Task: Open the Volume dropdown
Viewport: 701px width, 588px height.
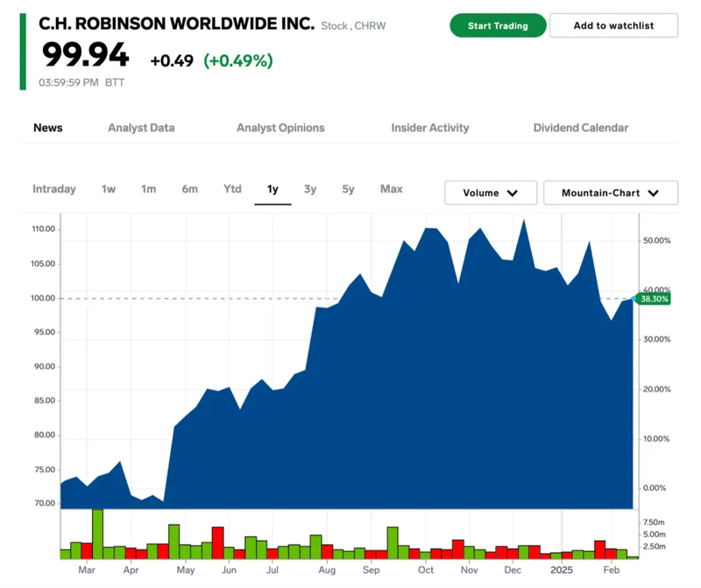Action: click(491, 193)
